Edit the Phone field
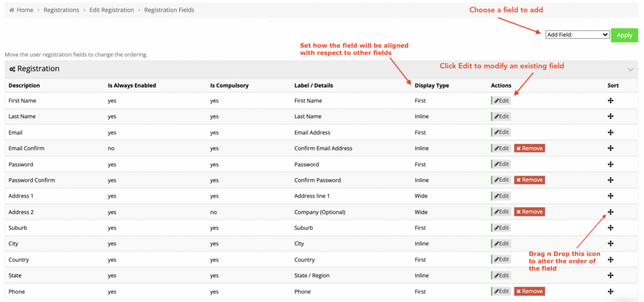Viewport: 644px width, 302px height. click(501, 291)
